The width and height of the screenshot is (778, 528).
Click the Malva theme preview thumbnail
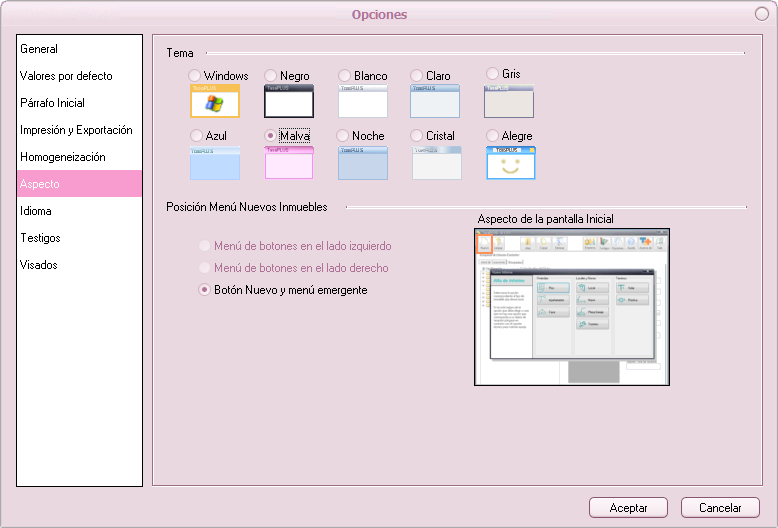pos(289,162)
